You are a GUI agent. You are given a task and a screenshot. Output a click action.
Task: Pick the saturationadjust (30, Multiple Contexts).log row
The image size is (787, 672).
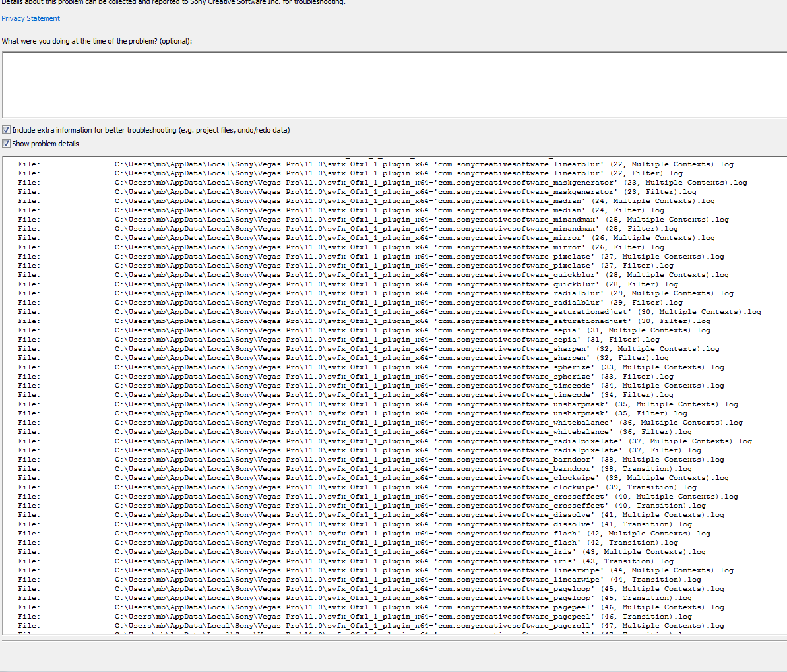point(389,312)
